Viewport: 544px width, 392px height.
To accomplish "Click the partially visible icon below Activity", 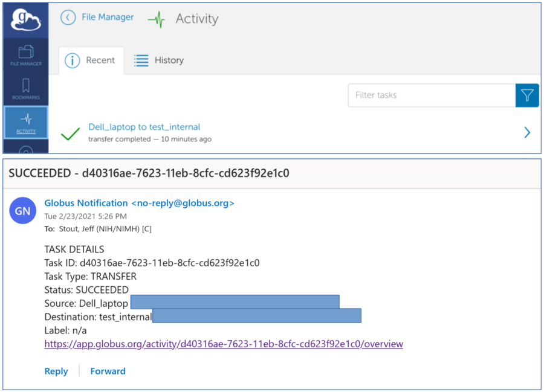I will point(25,149).
